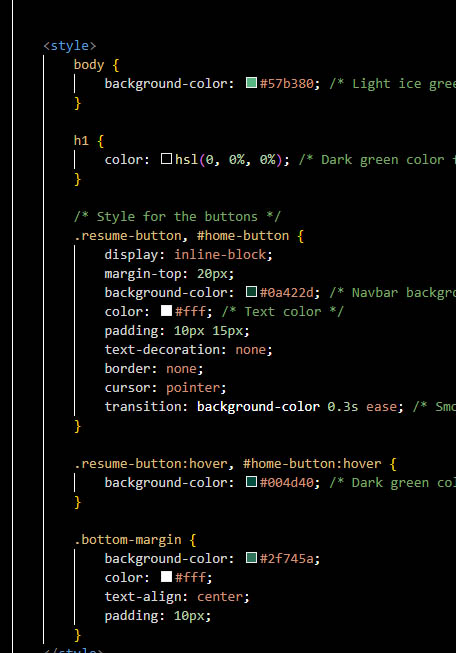Click the #57b380 color swatch in body
This screenshot has height=653, width=456.
pyautogui.click(x=251, y=82)
